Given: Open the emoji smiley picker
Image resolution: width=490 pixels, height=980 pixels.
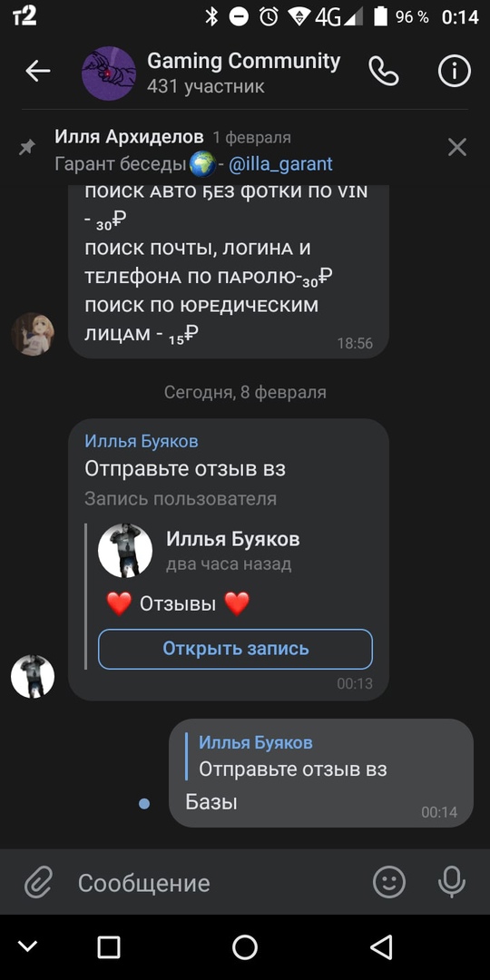Looking at the screenshot, I should [388, 883].
